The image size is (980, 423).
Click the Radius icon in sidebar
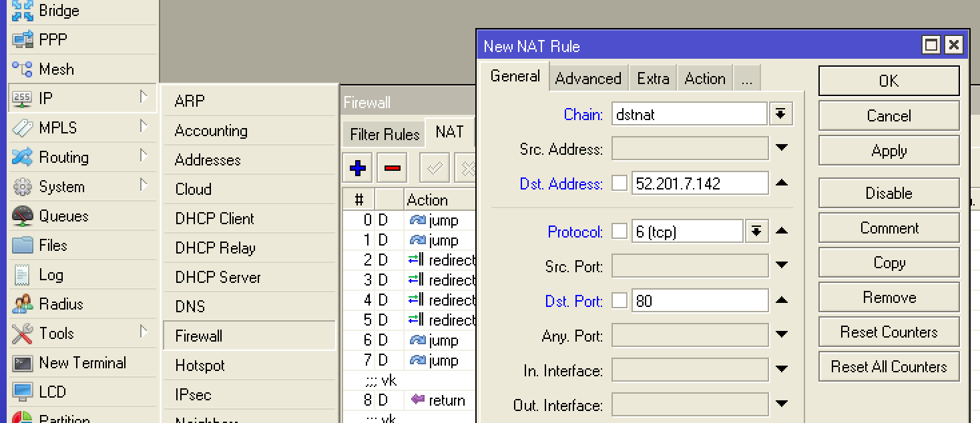pos(23,304)
